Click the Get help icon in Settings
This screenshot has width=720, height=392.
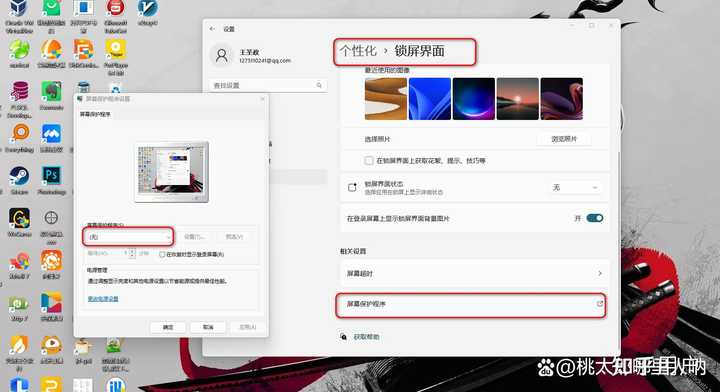pos(343,337)
